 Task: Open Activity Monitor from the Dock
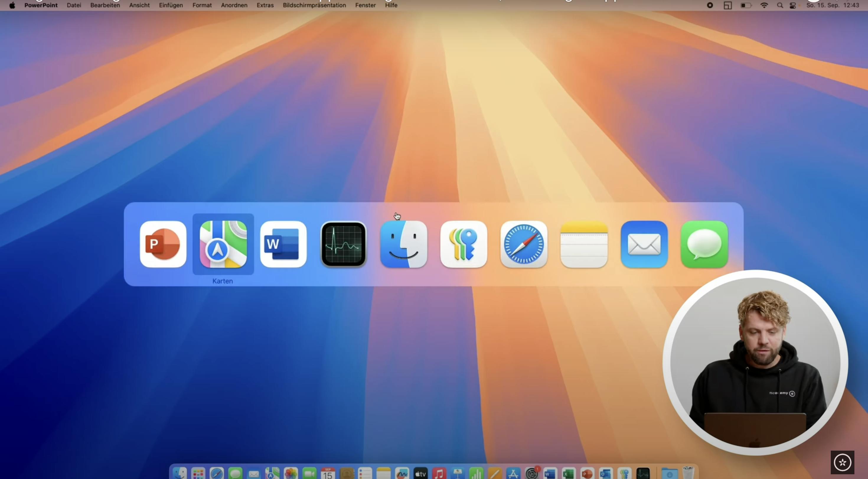(x=643, y=473)
